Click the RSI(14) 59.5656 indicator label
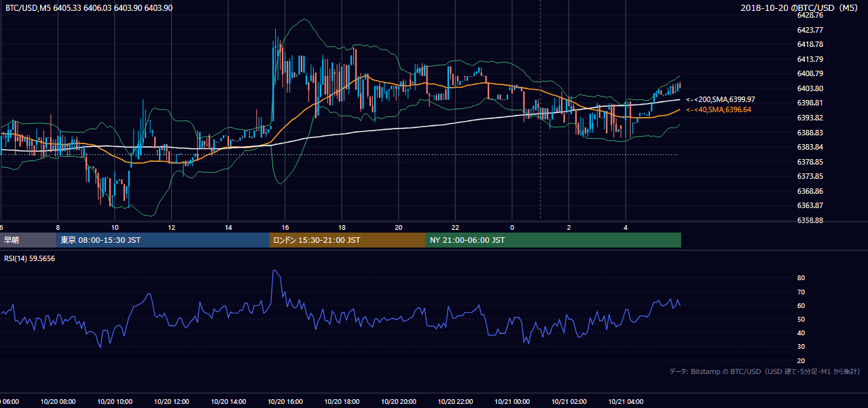This screenshot has height=408, width=868. pyautogui.click(x=30, y=258)
